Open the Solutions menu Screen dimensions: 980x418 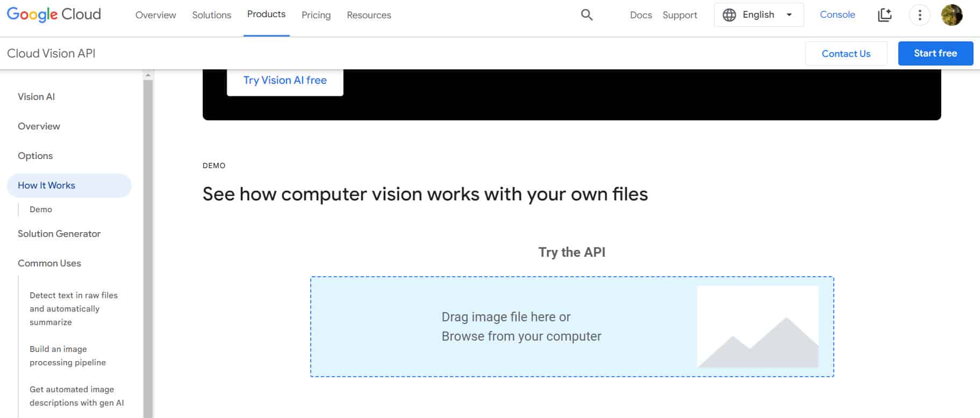coord(212,15)
